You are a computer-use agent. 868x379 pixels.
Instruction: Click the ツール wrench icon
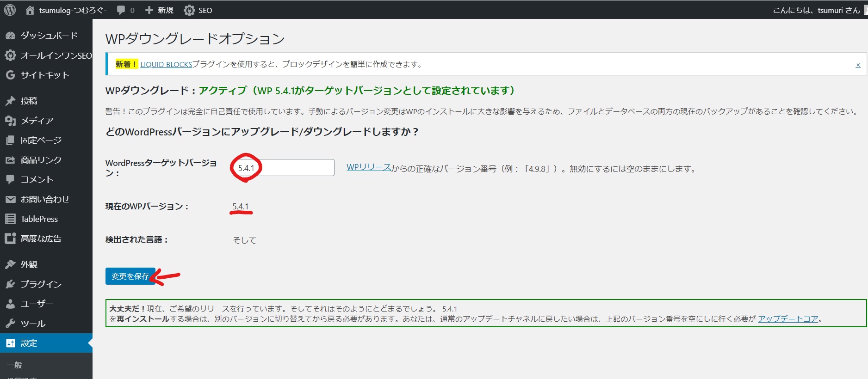pos(10,324)
